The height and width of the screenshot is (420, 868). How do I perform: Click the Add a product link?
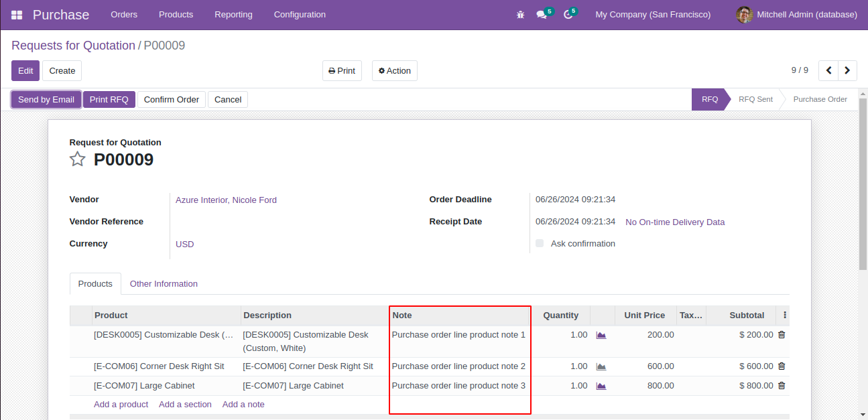(121, 405)
